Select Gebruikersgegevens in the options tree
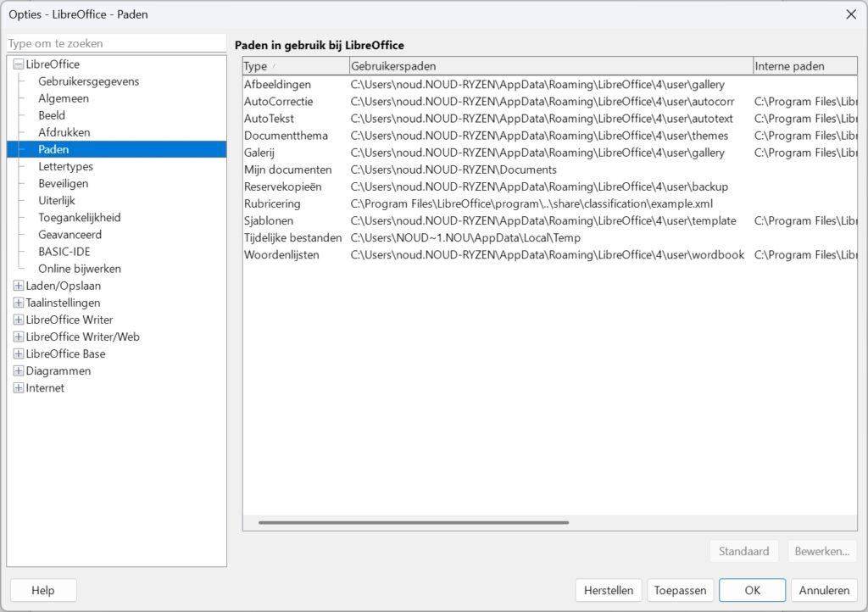The height and width of the screenshot is (612, 868). [88, 81]
